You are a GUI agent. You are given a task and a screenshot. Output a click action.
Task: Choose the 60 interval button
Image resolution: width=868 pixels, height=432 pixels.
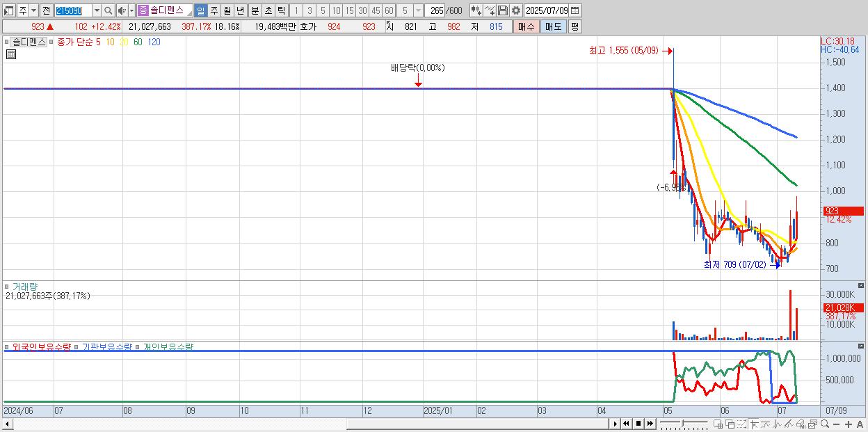tap(389, 10)
